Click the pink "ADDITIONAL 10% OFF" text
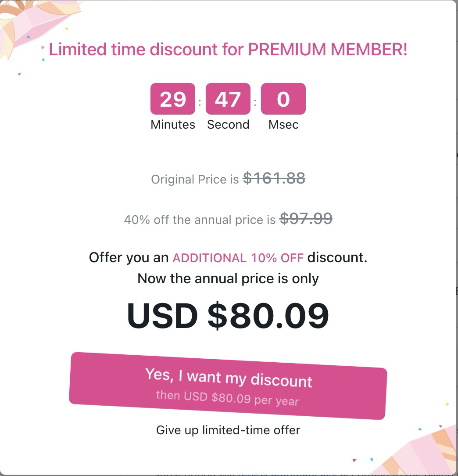The width and height of the screenshot is (458, 476). pyautogui.click(x=238, y=257)
